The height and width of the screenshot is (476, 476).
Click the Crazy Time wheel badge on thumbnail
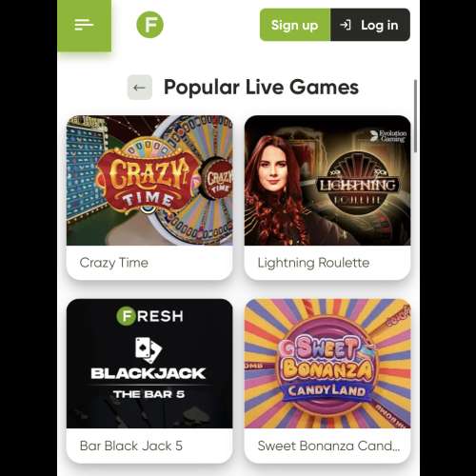point(218,180)
